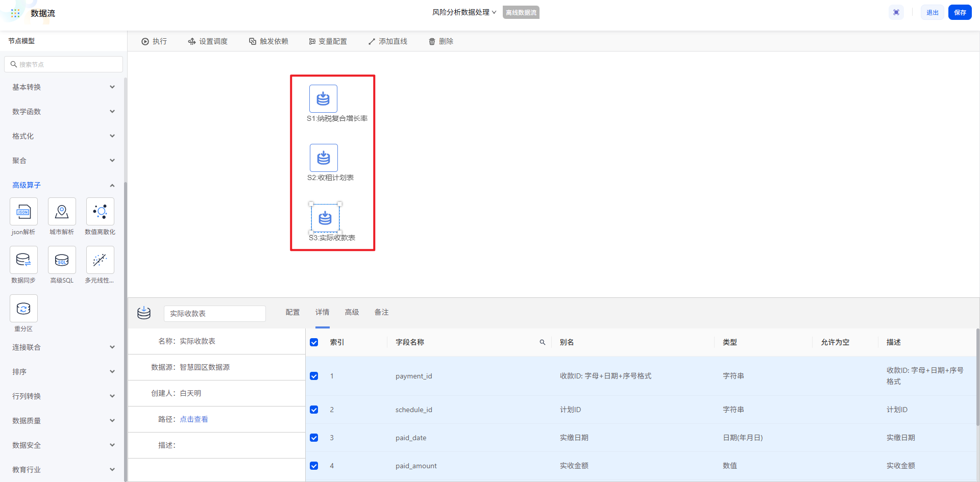The width and height of the screenshot is (980, 482).
Task: Open 设置调度 scheduling settings
Action: tap(208, 41)
